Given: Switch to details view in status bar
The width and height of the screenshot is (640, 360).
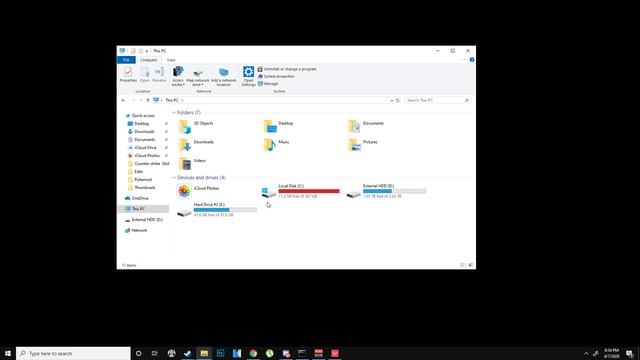Looking at the screenshot, I should click(x=462, y=265).
